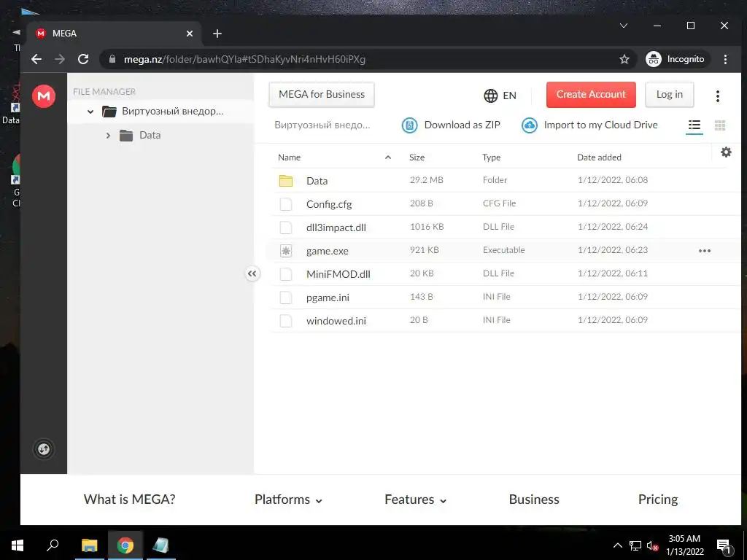Open the EN language selector
This screenshot has width=747, height=560.
click(500, 96)
